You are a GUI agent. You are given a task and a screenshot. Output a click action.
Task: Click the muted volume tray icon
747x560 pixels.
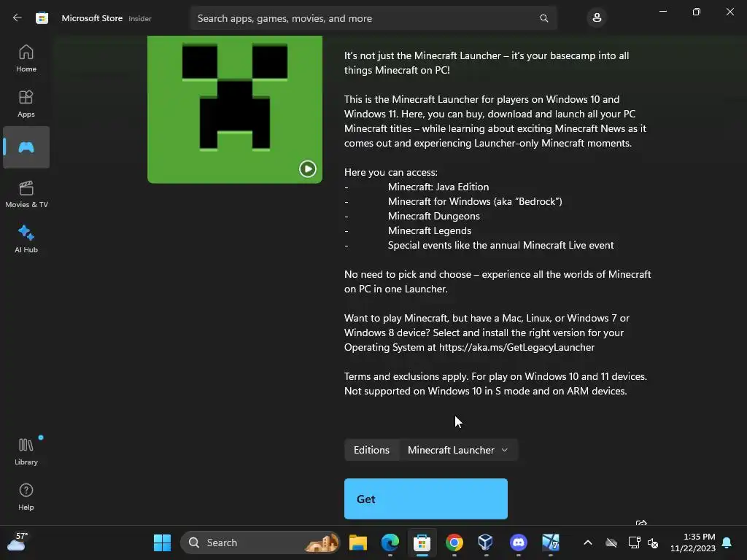pyautogui.click(x=653, y=542)
